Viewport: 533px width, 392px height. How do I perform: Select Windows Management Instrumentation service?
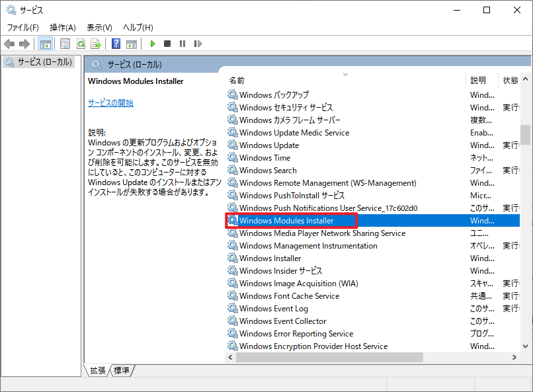click(373, 246)
